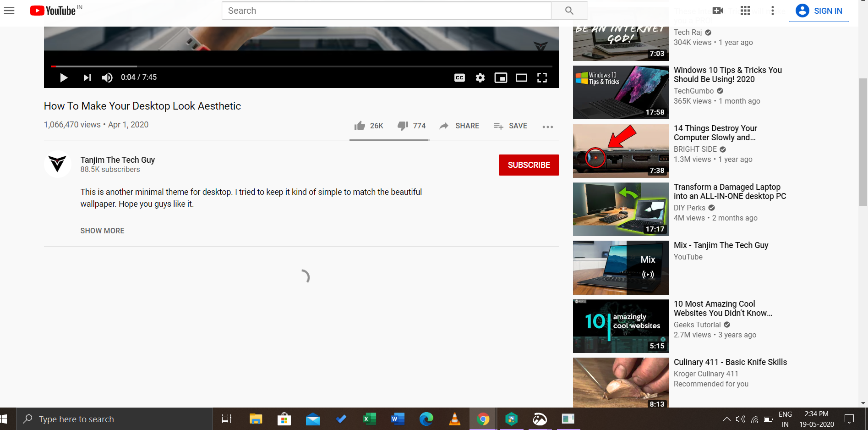Open the DIY Perks channel name

(690, 208)
